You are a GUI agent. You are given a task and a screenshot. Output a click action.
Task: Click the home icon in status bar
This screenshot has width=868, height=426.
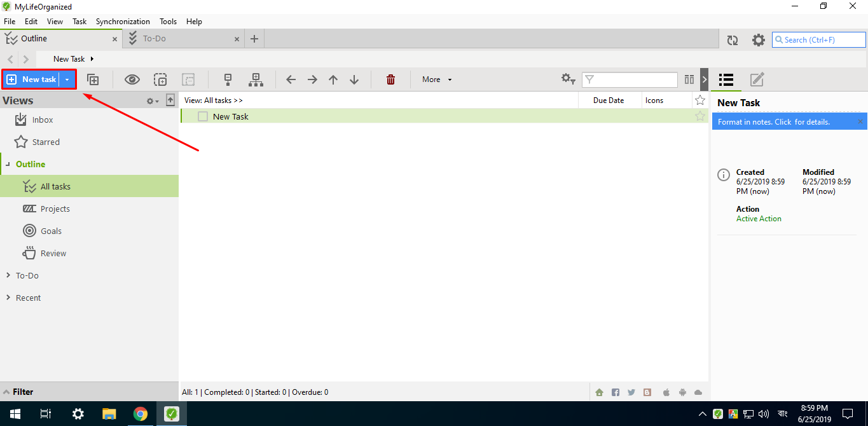[x=599, y=392]
